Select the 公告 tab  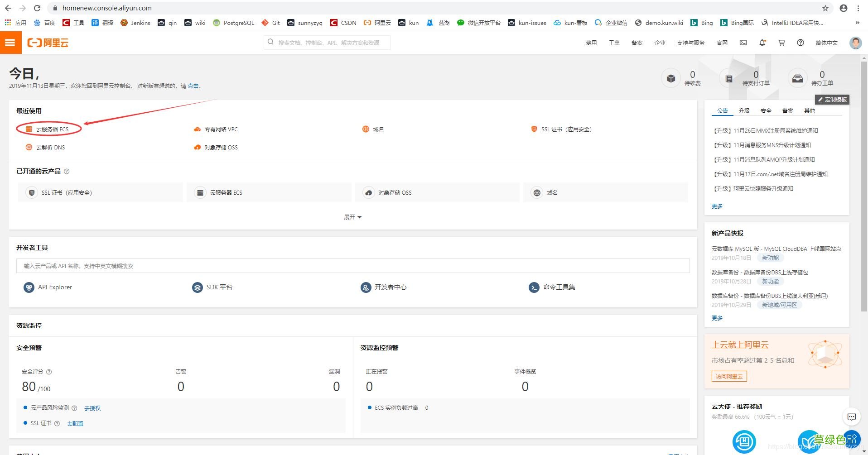(723, 110)
